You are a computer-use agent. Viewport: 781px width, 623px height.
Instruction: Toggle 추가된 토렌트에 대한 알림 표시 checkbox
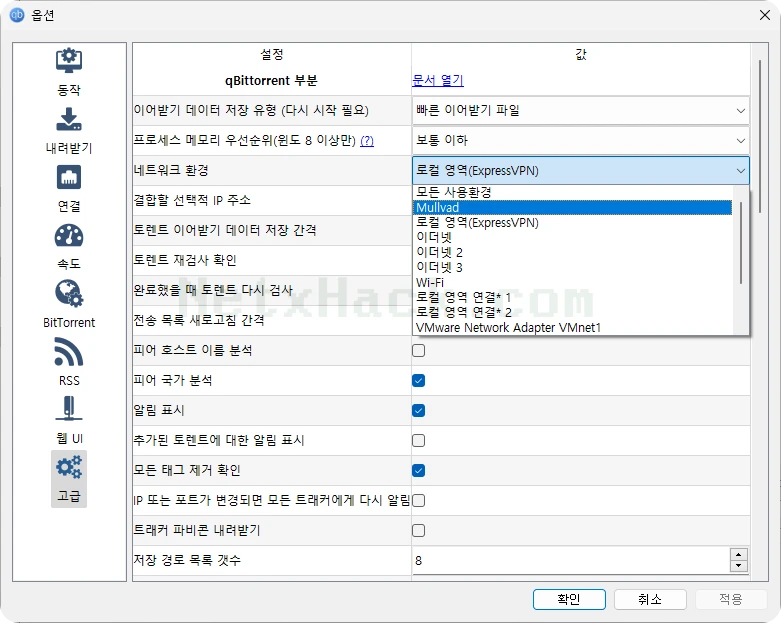tap(418, 440)
